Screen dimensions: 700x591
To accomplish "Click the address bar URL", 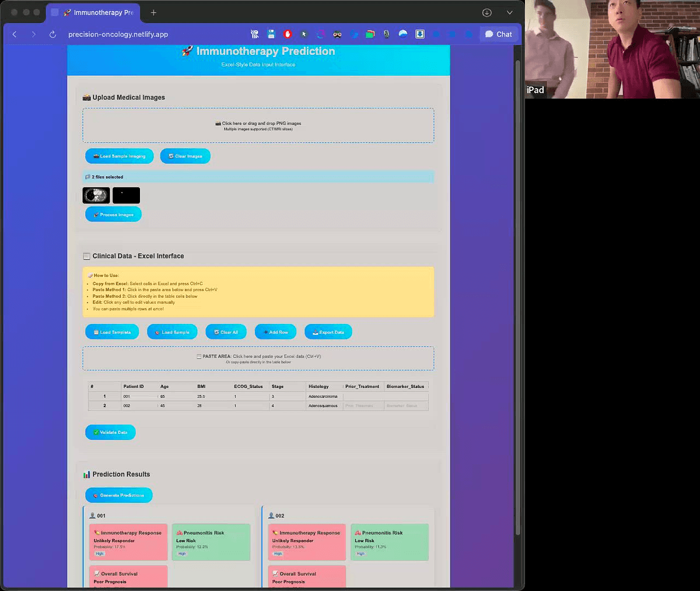I will 118,34.
